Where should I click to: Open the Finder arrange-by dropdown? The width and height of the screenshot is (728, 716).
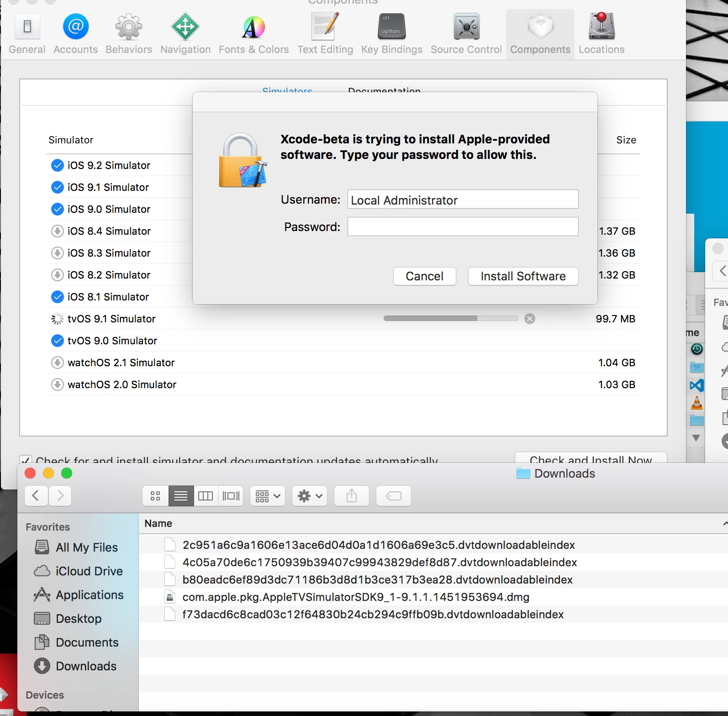[268, 496]
